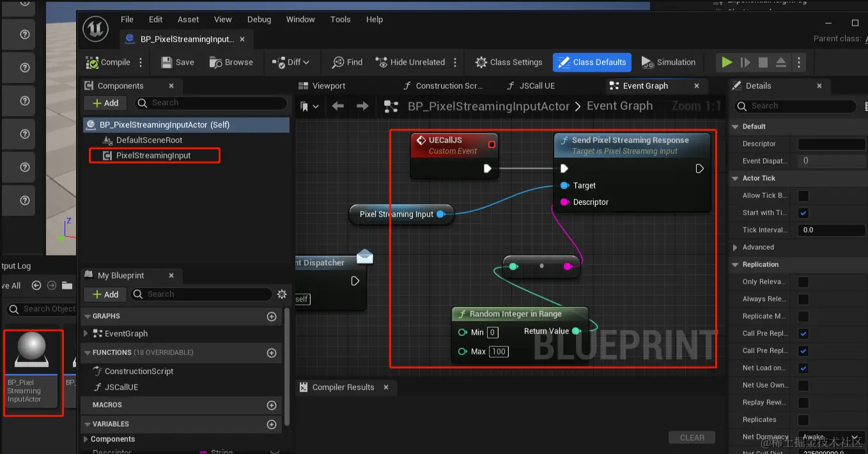Focus the My Blueprint search field
The width and height of the screenshot is (868, 454).
coord(201,294)
